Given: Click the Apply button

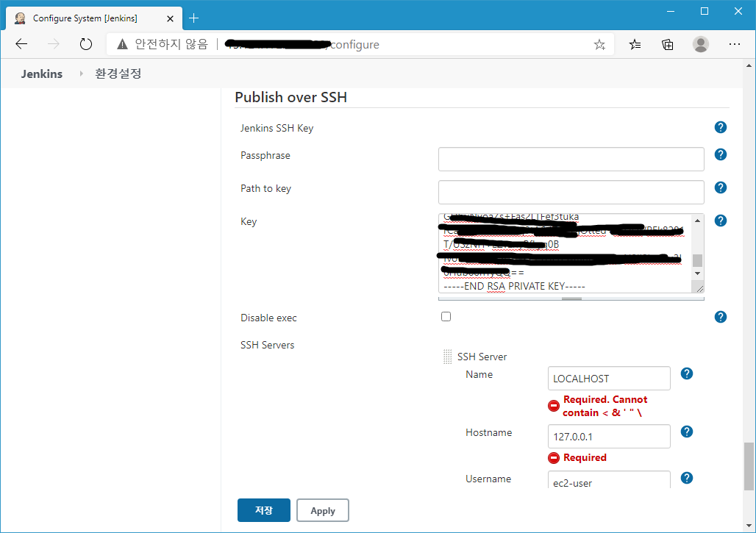Looking at the screenshot, I should pos(323,510).
